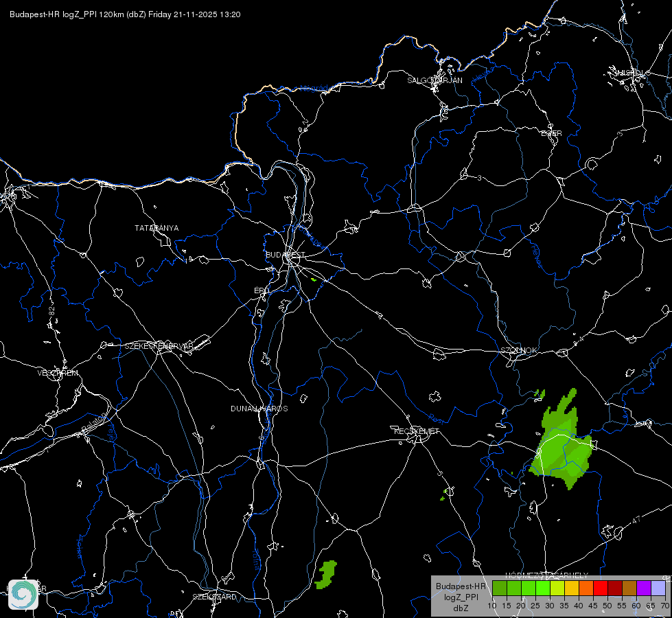Click the MISKOLC city label
Screen dimensions: 672x618
point(632,73)
